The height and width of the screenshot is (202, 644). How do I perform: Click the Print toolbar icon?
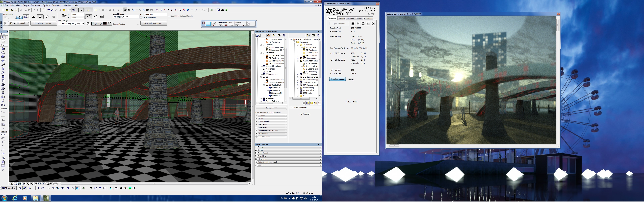pyautogui.click(x=16, y=10)
